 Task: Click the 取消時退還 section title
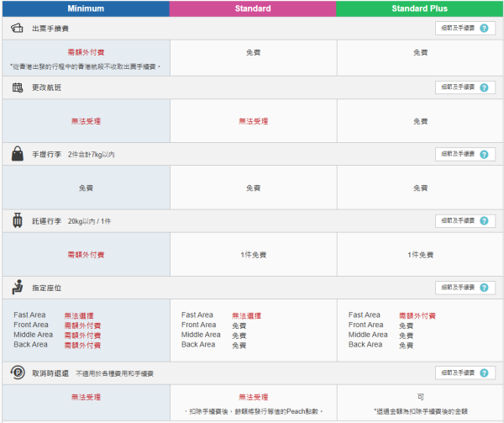pos(50,373)
